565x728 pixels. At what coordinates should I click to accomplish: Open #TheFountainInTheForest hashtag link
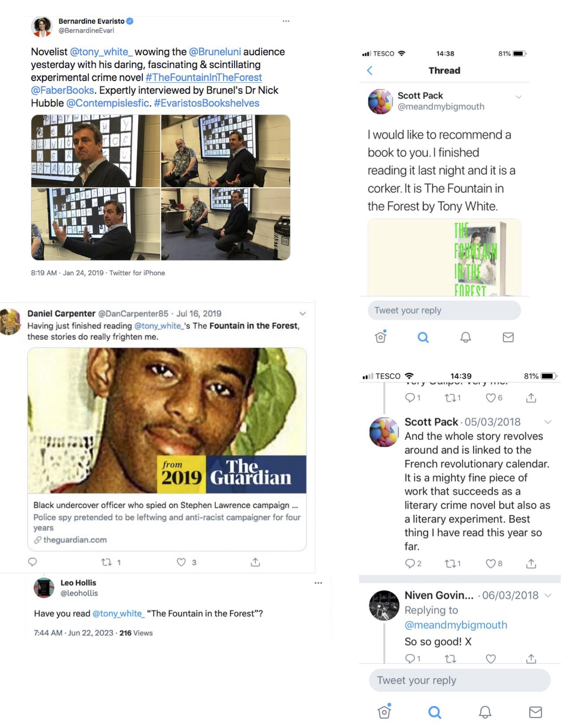pos(204,77)
